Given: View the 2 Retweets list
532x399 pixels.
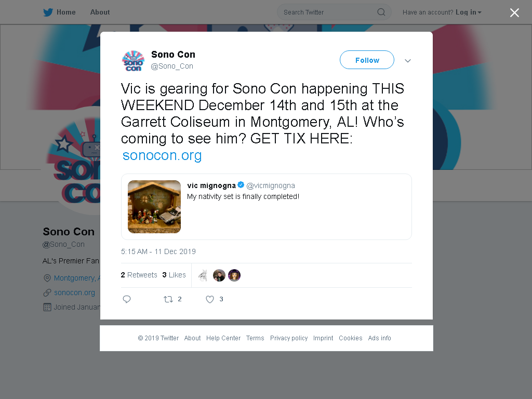Looking at the screenshot, I should (x=139, y=275).
